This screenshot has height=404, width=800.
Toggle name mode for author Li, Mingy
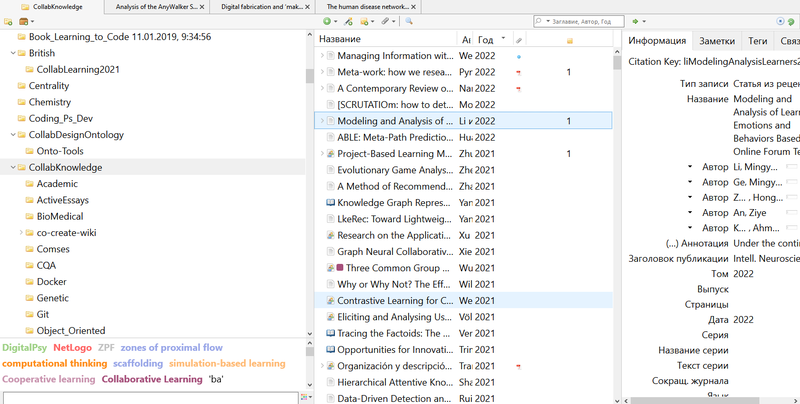(792, 165)
